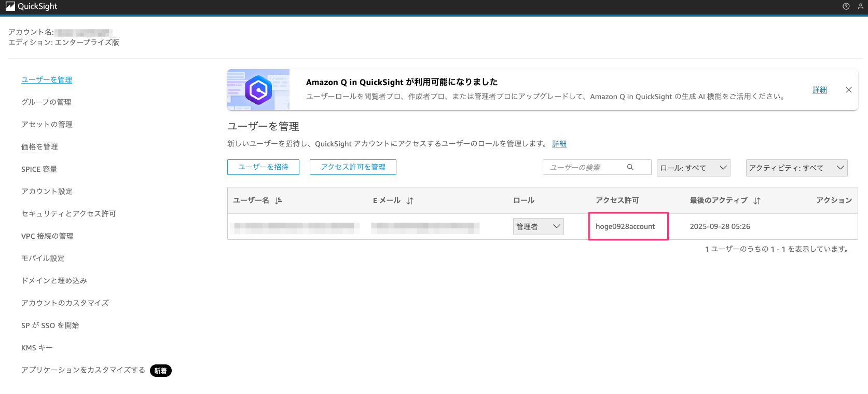The width and height of the screenshot is (868, 394).
Task: Go to ドメインと埋め込み
Action: pos(54,281)
